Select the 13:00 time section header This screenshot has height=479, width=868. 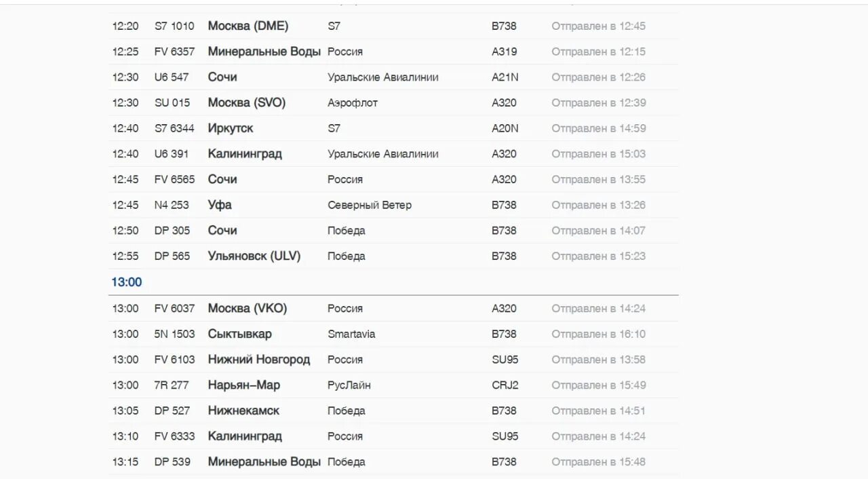(127, 282)
